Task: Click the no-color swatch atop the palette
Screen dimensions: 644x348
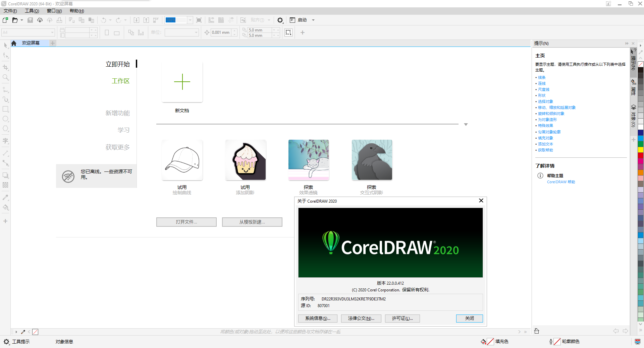Action: pos(640,64)
